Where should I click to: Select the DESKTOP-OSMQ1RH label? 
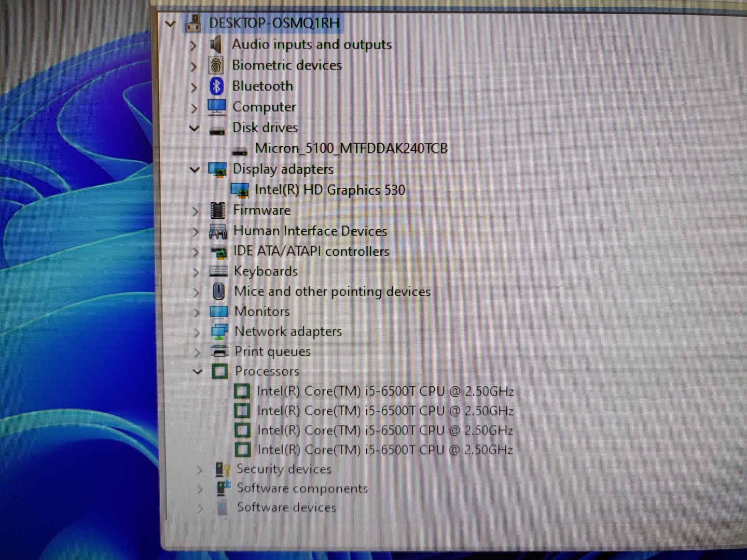click(274, 23)
